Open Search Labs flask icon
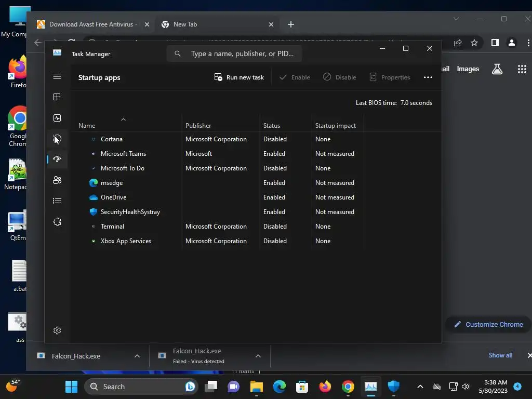The image size is (532, 399). (497, 69)
